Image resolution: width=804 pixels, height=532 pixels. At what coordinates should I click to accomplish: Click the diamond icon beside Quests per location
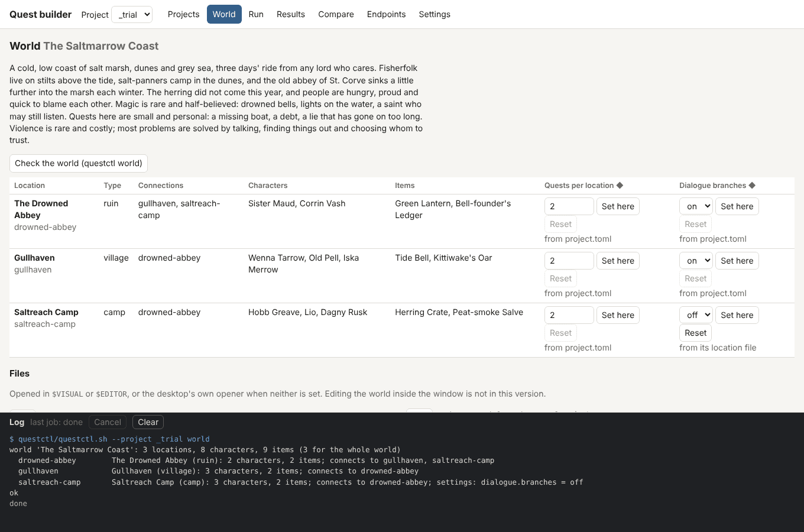click(620, 186)
